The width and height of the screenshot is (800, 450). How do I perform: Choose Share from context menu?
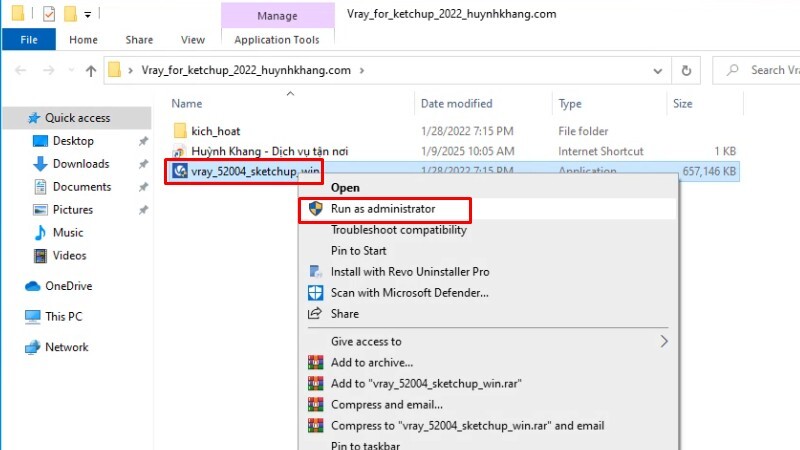(x=344, y=314)
